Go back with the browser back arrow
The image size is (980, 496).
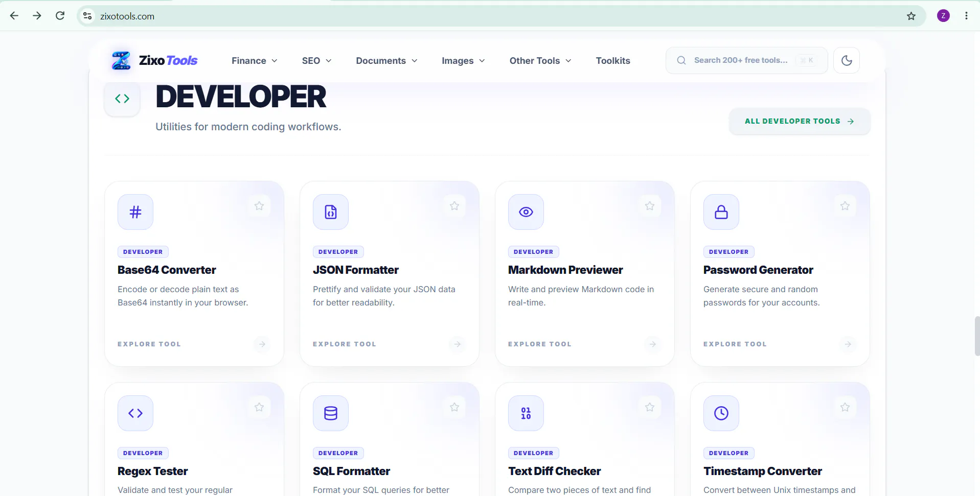coord(14,16)
